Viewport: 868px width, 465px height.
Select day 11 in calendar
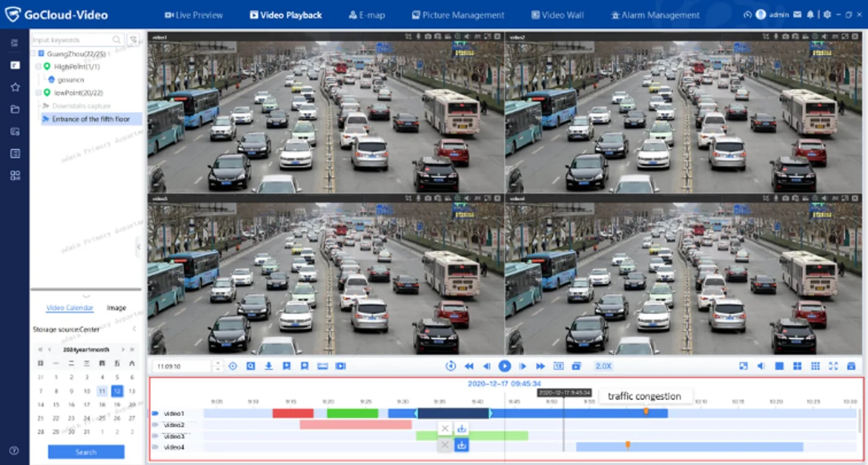point(102,391)
